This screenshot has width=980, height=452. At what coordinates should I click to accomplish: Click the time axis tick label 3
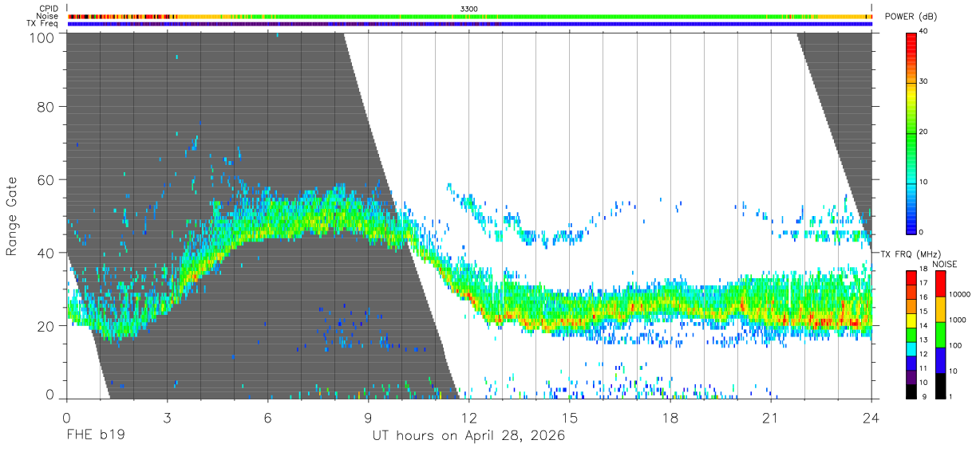pyautogui.click(x=167, y=417)
